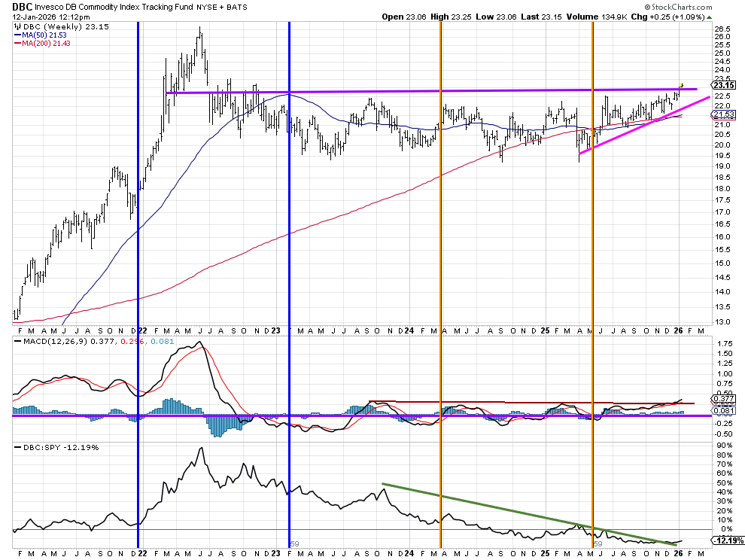Viewport: 745px width, 560px height.
Task: Click the blue MA(50) legend line marker
Action: [17, 35]
